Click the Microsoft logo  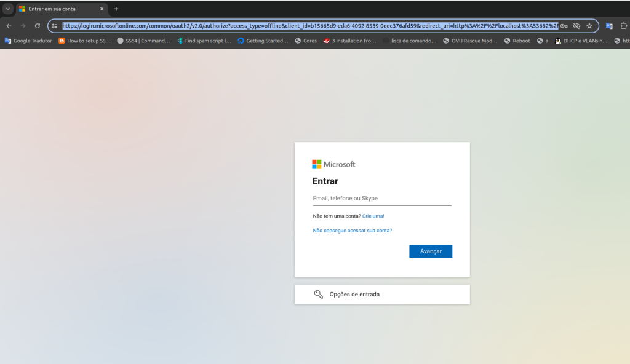[333, 164]
